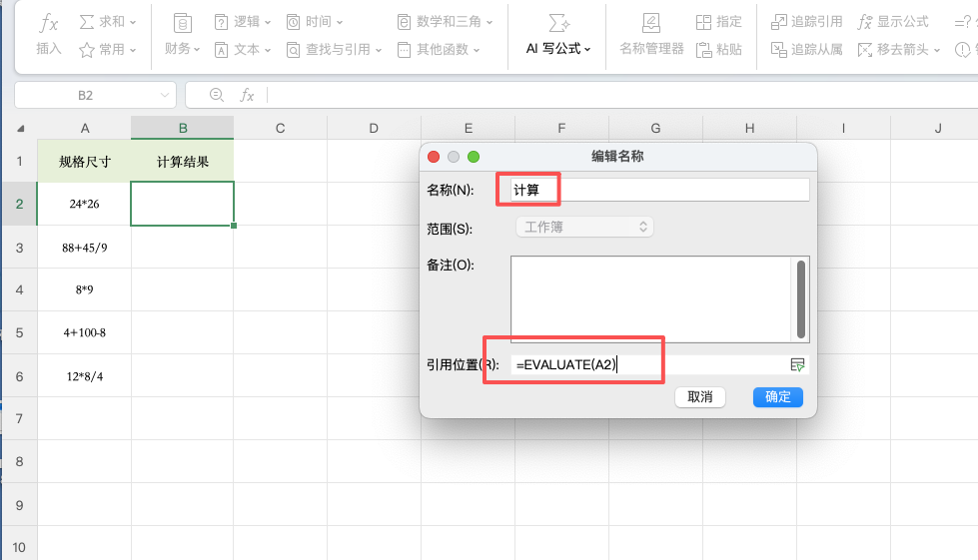Click cell containing 8*9
The image size is (978, 560).
tap(84, 289)
